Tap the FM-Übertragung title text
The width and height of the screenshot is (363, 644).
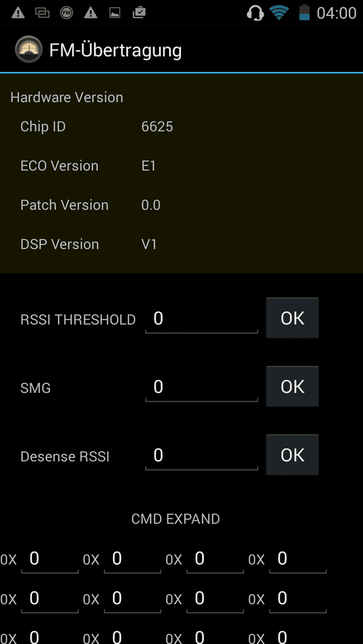(x=115, y=50)
